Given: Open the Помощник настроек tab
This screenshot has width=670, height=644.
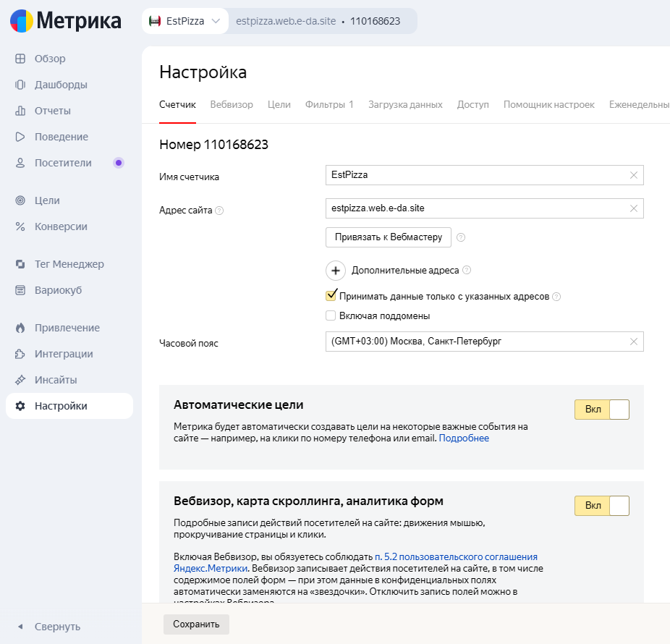Looking at the screenshot, I should point(549,105).
